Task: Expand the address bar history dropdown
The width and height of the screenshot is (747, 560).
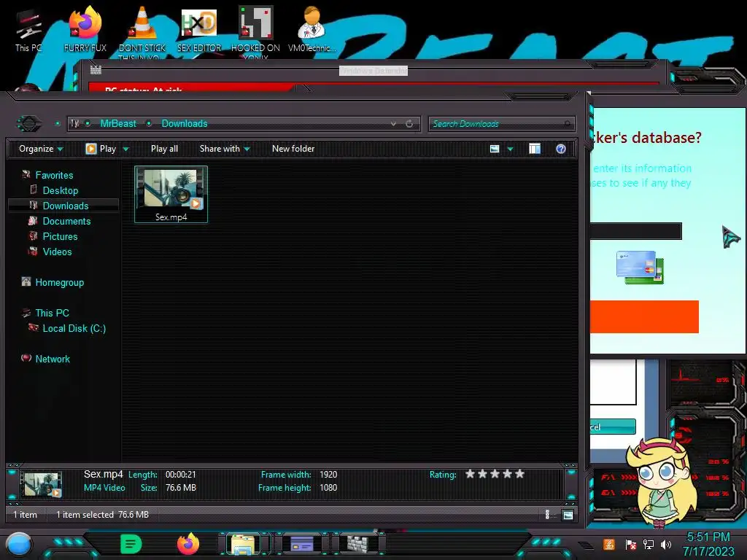Action: pyautogui.click(x=393, y=124)
